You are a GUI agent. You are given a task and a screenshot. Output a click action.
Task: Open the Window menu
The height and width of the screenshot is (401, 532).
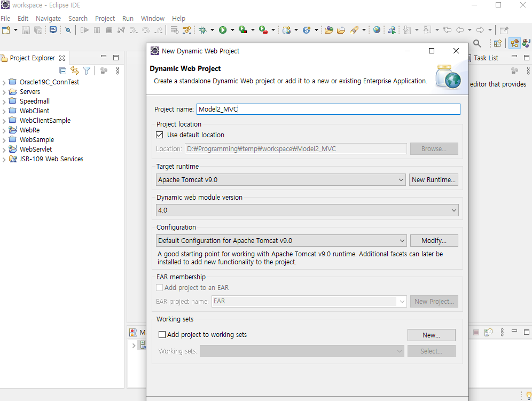point(153,18)
